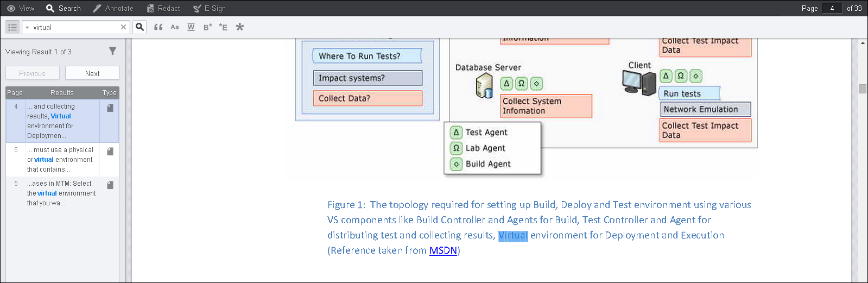Toggle the search results list panel
This screenshot has width=868, height=283.
tap(12, 27)
